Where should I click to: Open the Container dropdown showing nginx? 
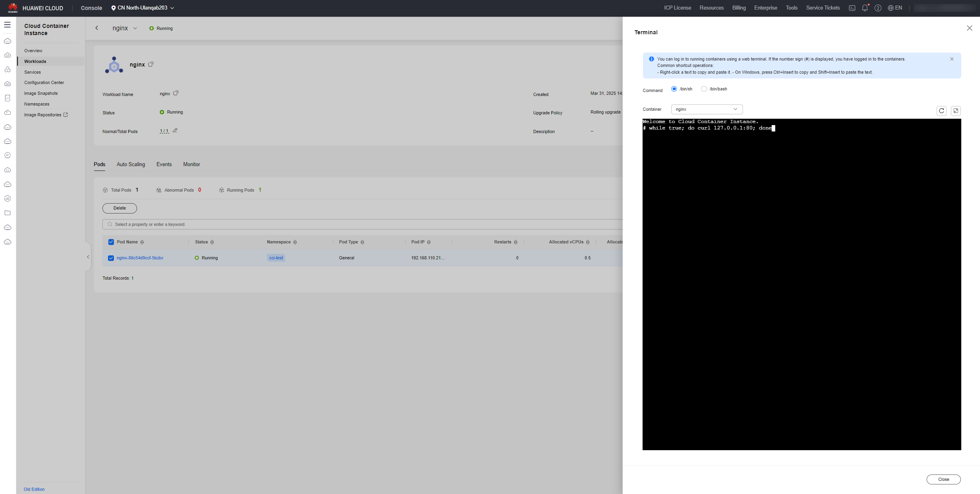click(x=707, y=109)
